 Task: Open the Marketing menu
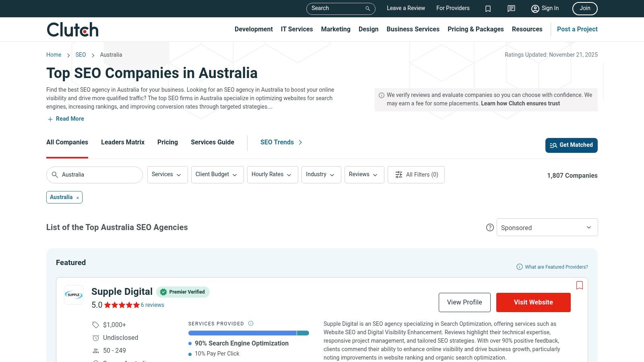tap(335, 29)
